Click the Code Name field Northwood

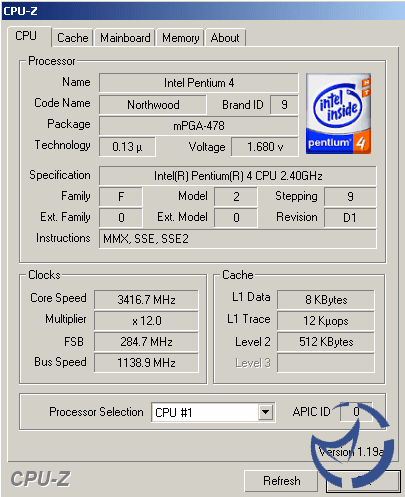tap(153, 105)
